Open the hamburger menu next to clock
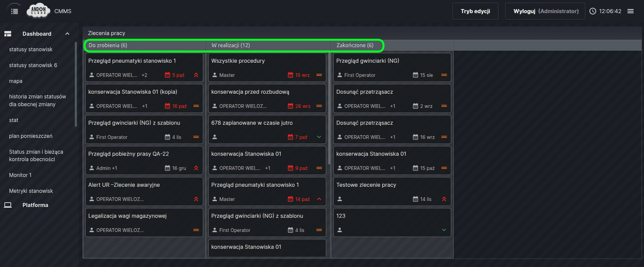The height and width of the screenshot is (267, 644). [x=630, y=11]
